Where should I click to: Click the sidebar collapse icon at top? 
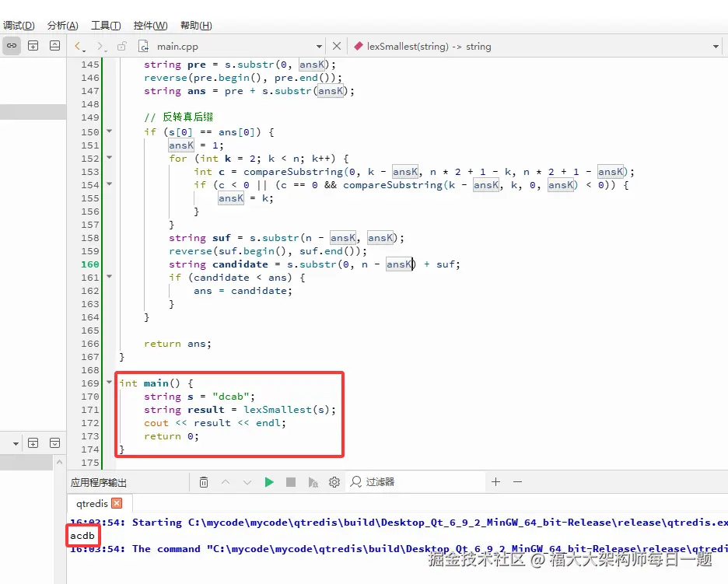click(x=54, y=46)
